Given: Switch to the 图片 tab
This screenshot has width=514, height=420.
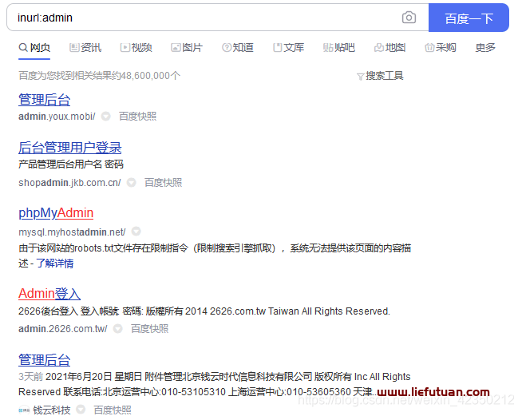Looking at the screenshot, I should point(187,48).
